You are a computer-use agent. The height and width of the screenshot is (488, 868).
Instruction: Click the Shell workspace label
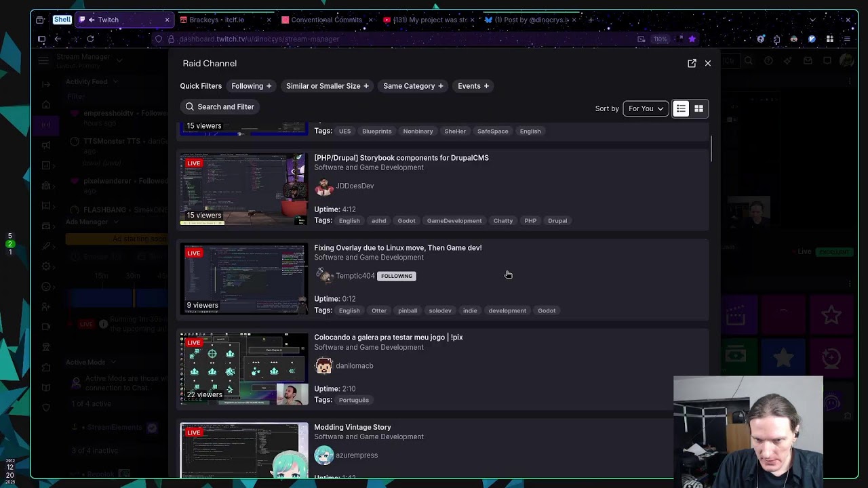[62, 20]
